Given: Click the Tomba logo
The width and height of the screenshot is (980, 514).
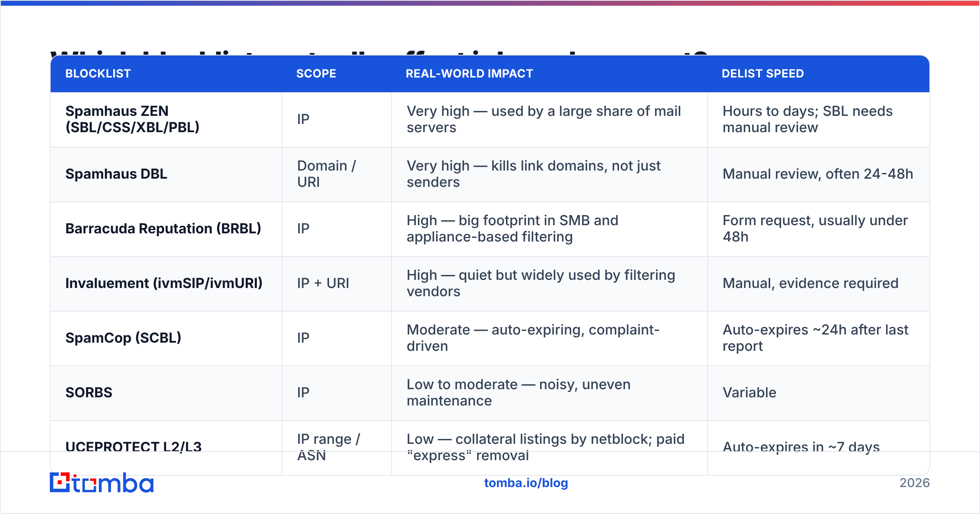Looking at the screenshot, I should click(x=102, y=483).
